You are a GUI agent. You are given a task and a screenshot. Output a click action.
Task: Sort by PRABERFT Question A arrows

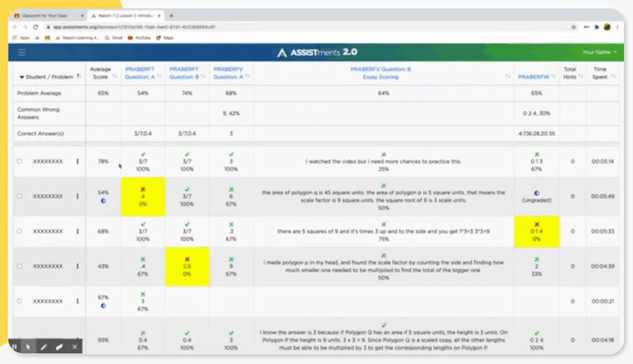pos(159,76)
